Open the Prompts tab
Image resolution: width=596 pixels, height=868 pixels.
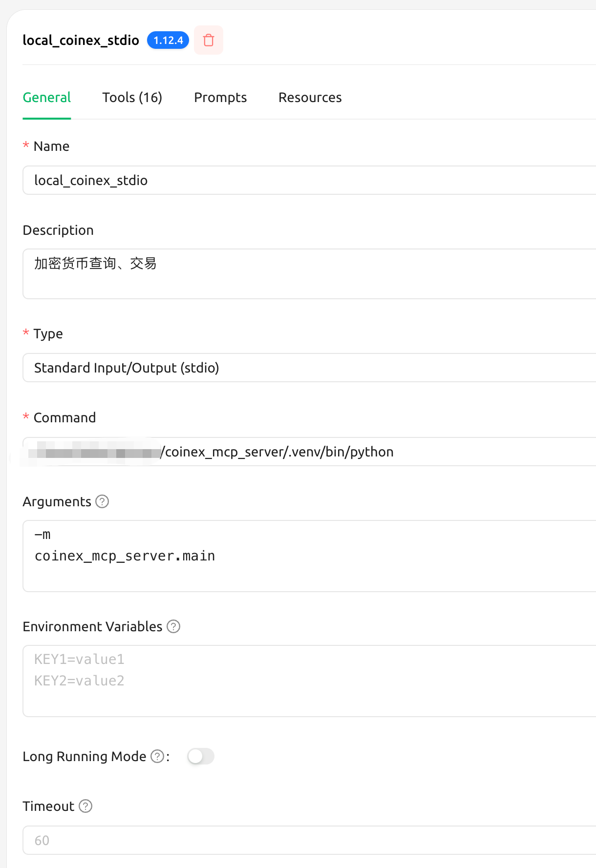pos(220,98)
